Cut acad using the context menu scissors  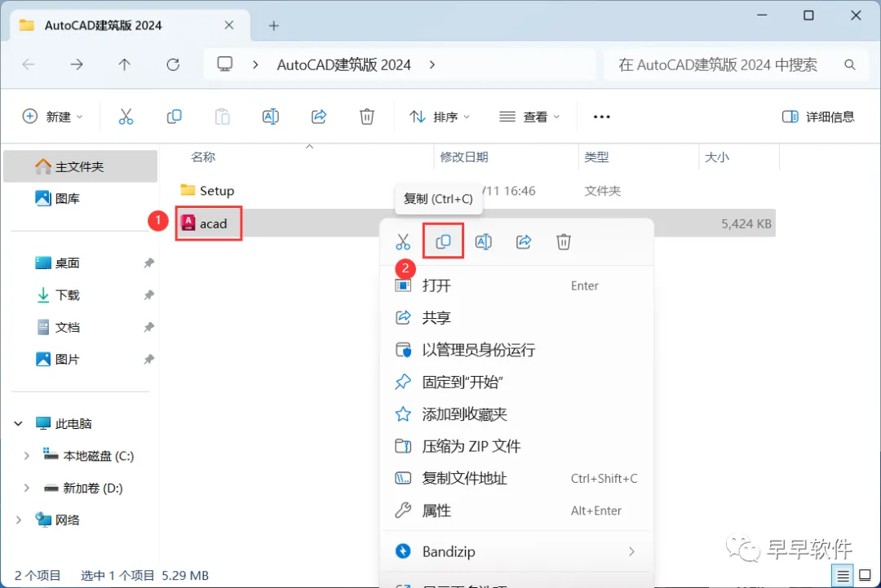point(403,242)
